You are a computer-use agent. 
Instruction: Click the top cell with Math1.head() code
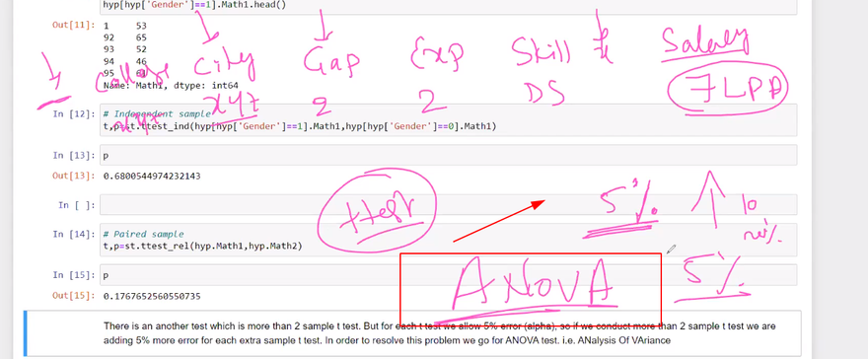click(x=448, y=7)
